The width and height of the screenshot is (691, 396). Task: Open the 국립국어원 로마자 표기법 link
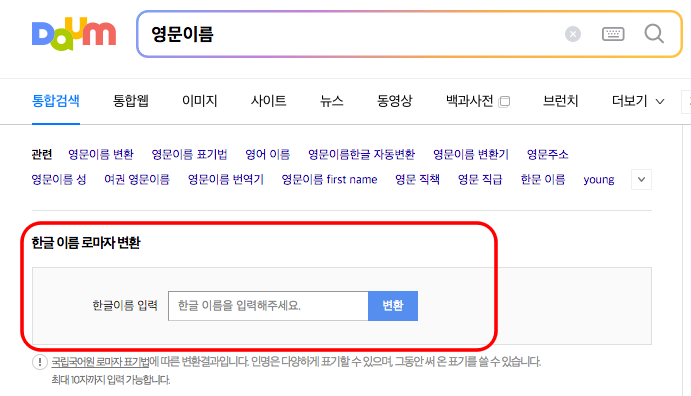[x=100, y=362]
